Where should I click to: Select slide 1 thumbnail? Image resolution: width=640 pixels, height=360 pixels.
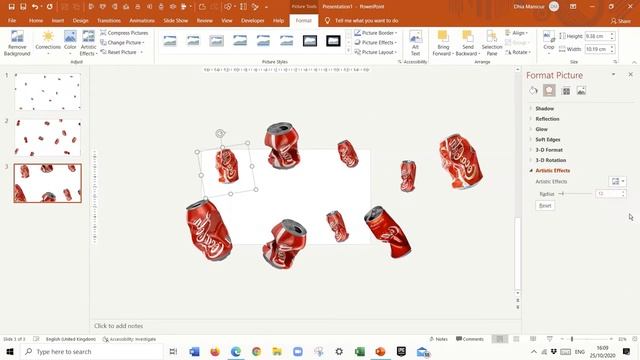48,92
